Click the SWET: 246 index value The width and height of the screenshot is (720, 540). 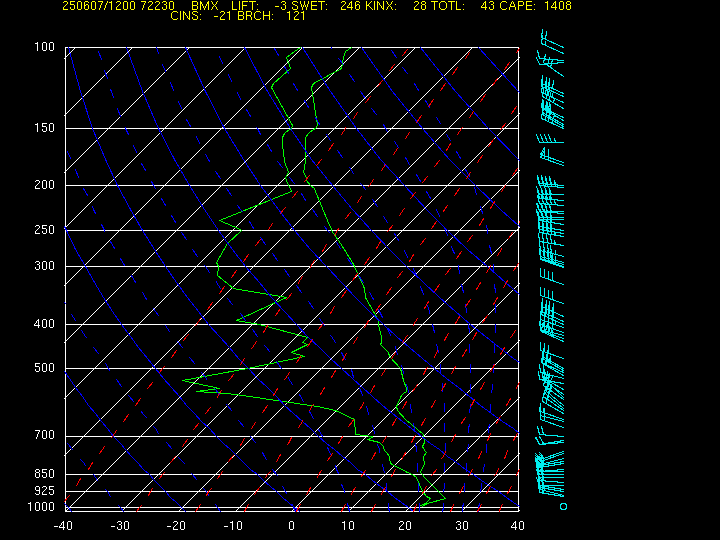[x=324, y=6]
